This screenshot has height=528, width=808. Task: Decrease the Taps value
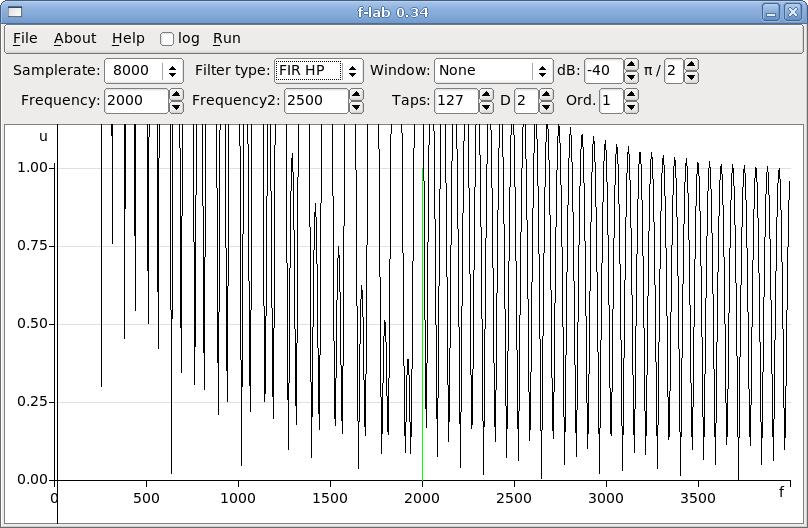pos(486,107)
